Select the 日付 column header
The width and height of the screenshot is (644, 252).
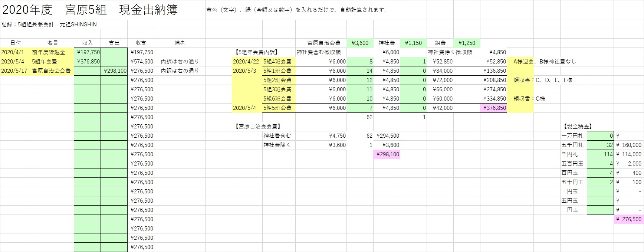16,43
